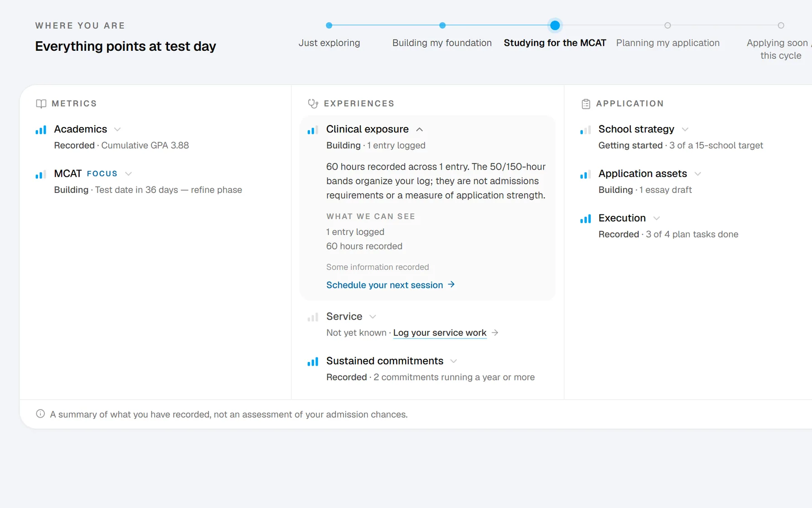Click the Application assets bars icon

(585, 175)
